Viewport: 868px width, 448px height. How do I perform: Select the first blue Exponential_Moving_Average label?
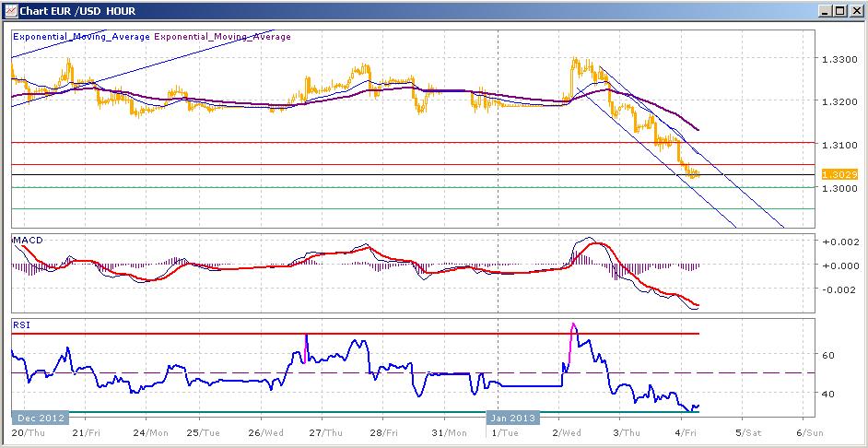coord(81,37)
